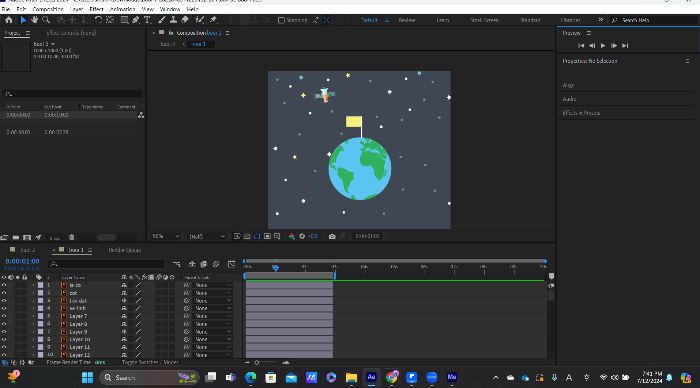The height and width of the screenshot is (388, 700).
Task: Play the composition preview
Action: 603,46
